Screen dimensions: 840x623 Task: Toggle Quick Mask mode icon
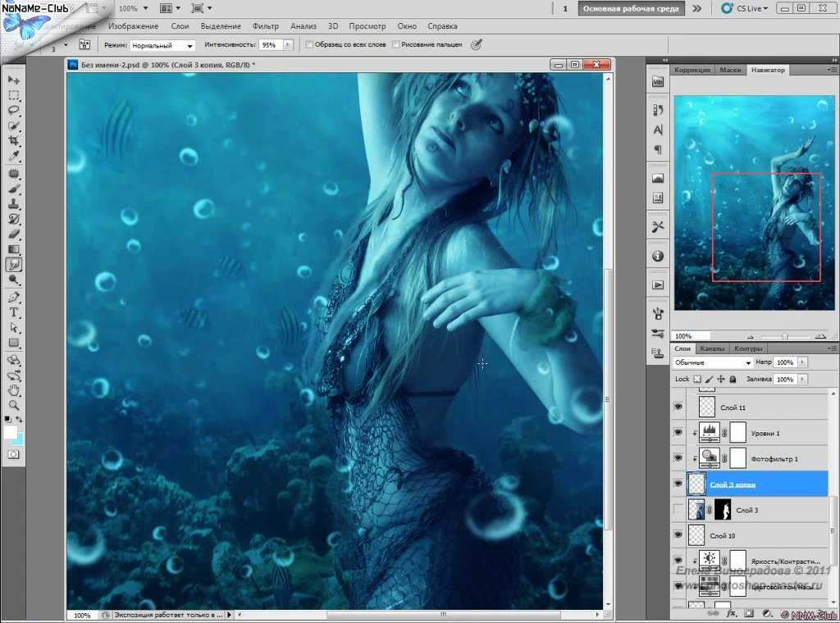13,454
